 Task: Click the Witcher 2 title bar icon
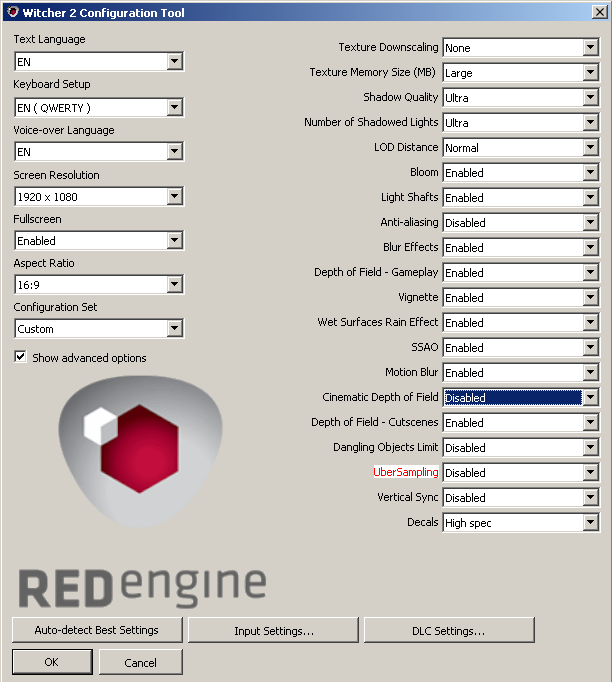tap(13, 12)
